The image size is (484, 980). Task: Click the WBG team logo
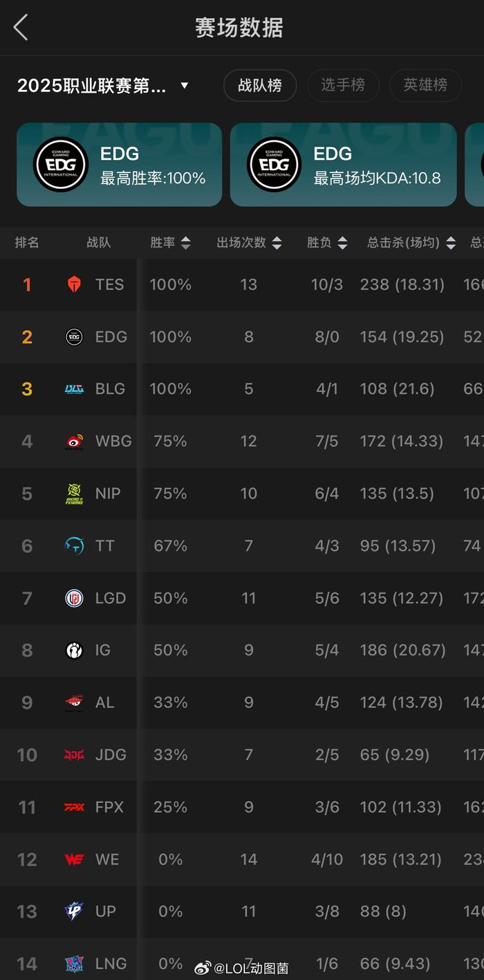pos(74,441)
